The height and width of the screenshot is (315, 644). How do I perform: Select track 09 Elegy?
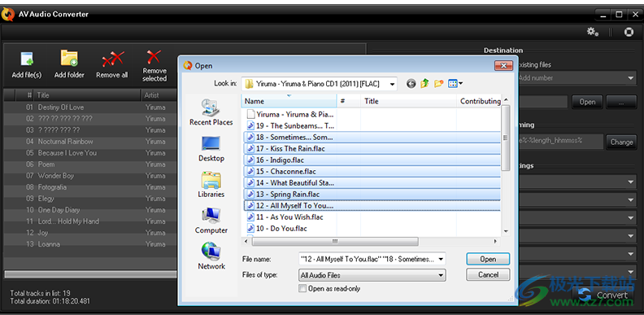90,199
